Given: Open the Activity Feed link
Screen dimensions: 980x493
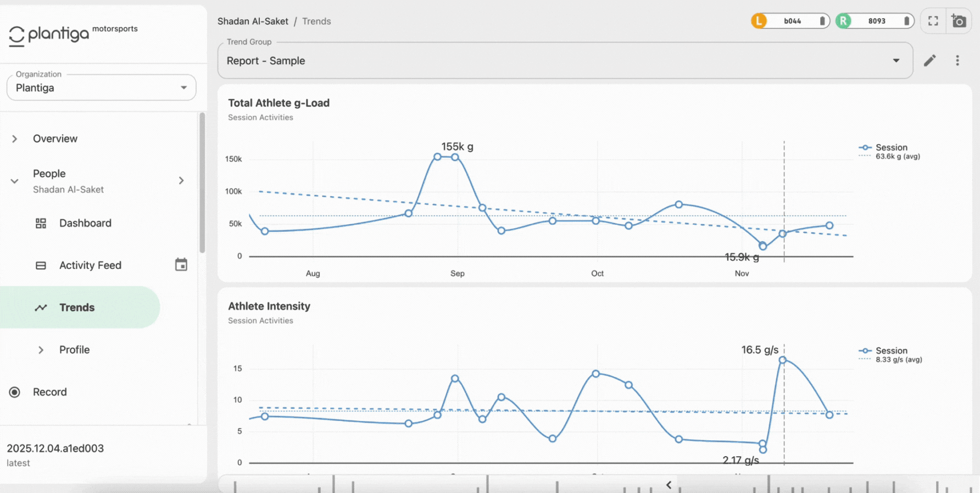Looking at the screenshot, I should point(90,265).
